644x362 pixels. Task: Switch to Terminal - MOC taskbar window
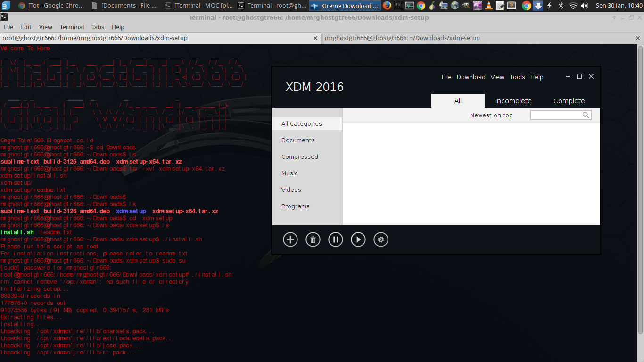tap(198, 6)
